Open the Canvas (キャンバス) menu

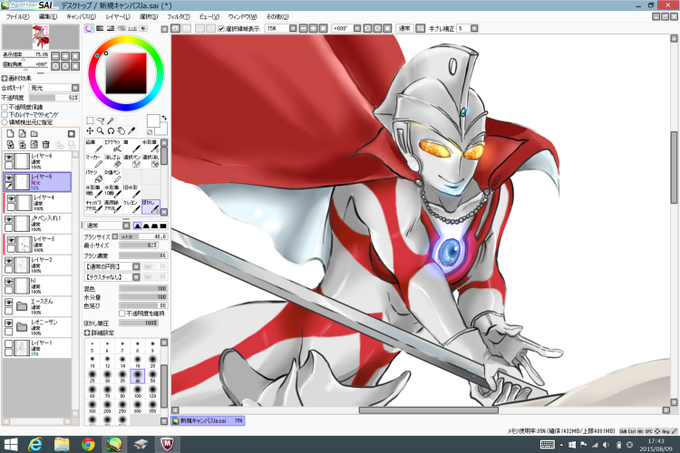(81, 16)
